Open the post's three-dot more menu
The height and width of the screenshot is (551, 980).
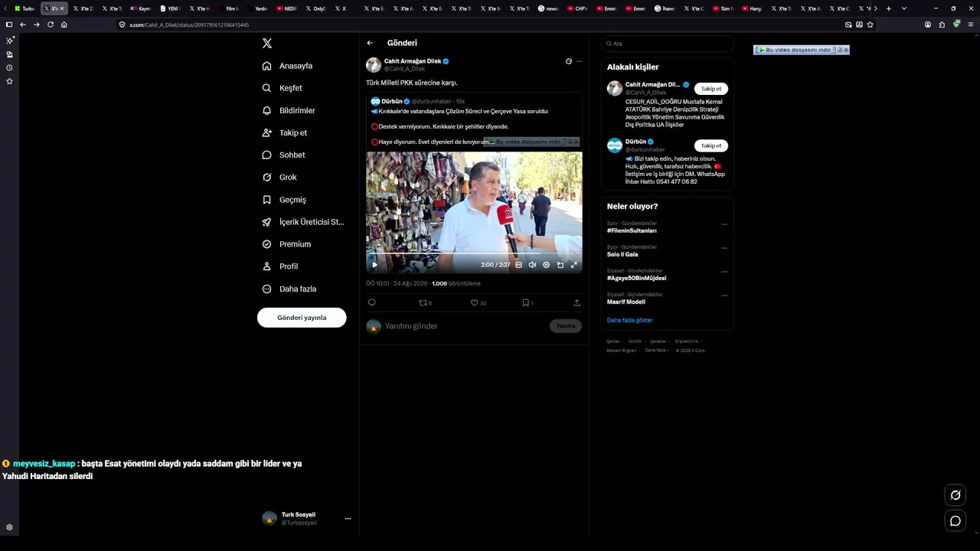coord(579,61)
